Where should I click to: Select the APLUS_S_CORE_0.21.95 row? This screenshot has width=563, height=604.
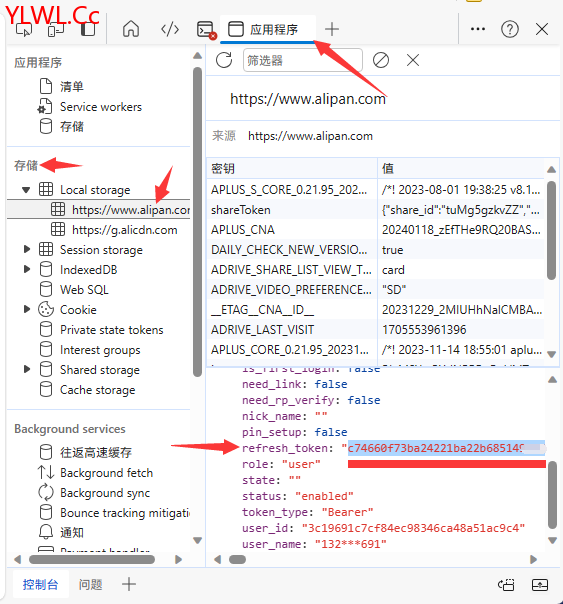click(376, 190)
